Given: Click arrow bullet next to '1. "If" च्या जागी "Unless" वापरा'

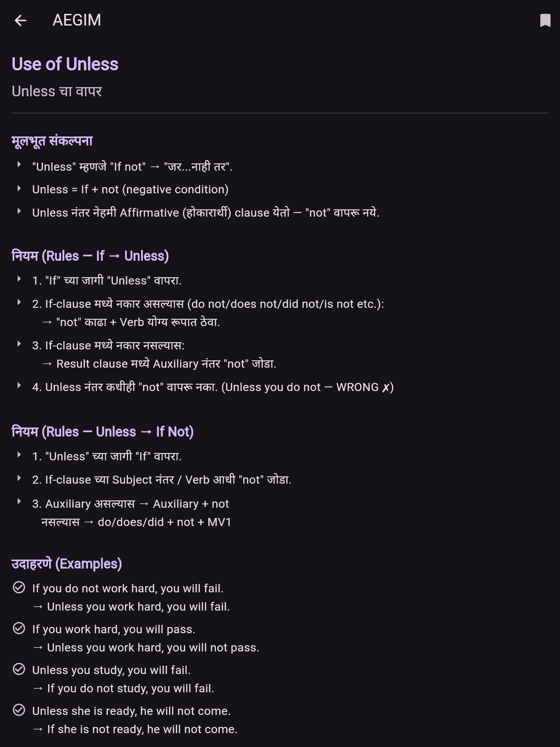Looking at the screenshot, I should coord(19,279).
